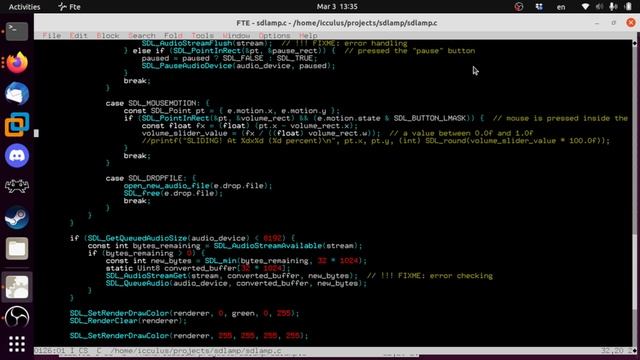The width and height of the screenshot is (640, 360).
Task: Open the battery status indicator
Action: [x=628, y=7]
